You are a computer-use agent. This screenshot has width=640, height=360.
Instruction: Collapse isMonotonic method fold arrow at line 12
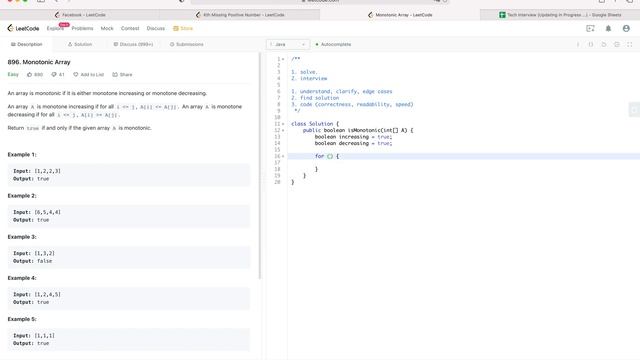(283, 130)
